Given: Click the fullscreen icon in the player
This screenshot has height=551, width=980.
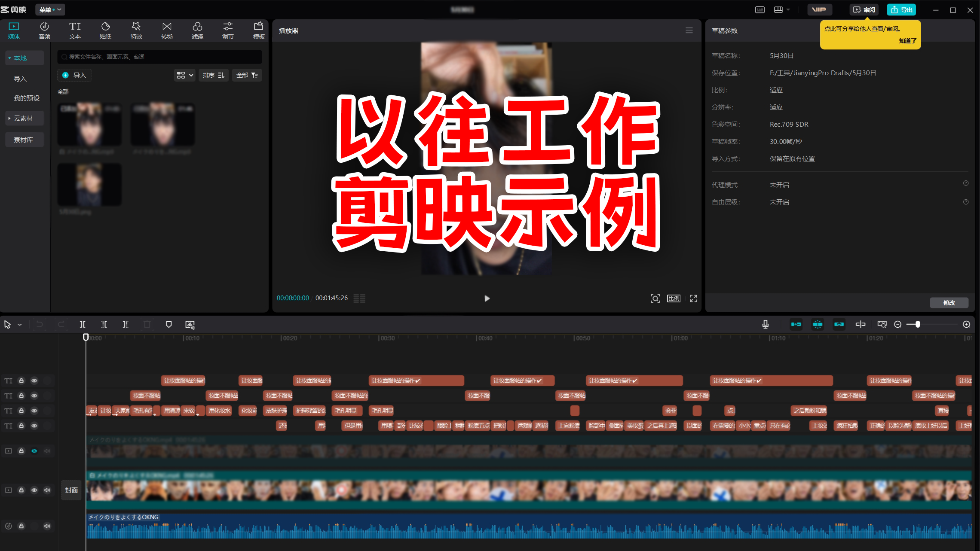Looking at the screenshot, I should tap(693, 298).
